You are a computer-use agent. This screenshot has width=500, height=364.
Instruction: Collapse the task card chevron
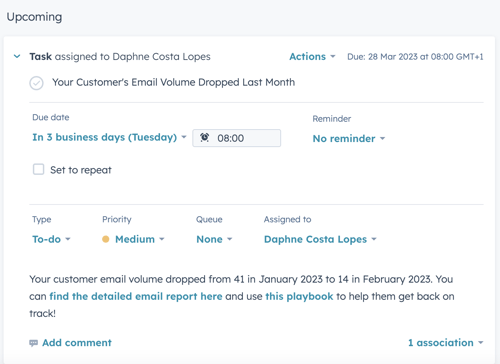tap(17, 56)
